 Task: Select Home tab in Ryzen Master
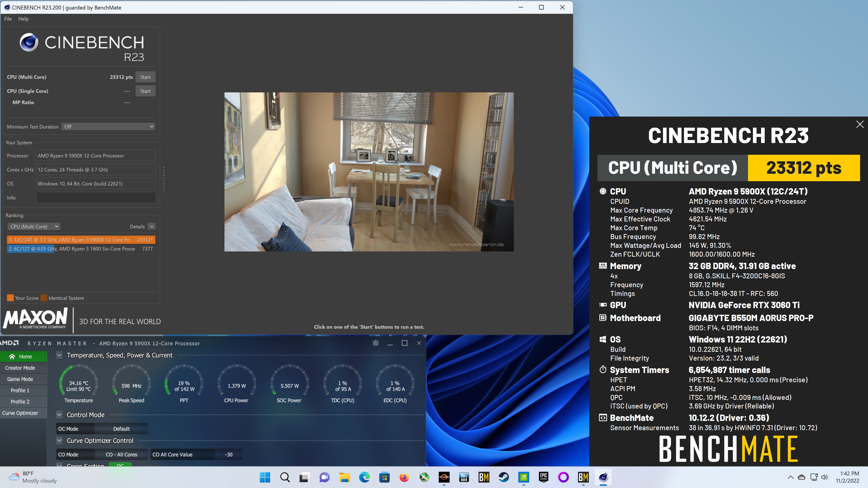23,357
